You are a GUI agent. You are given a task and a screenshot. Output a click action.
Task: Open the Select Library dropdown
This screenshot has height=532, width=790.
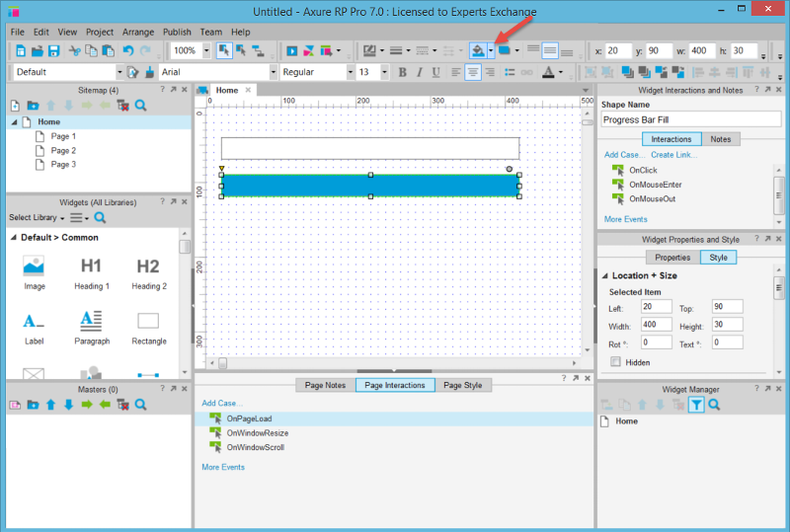(x=36, y=218)
